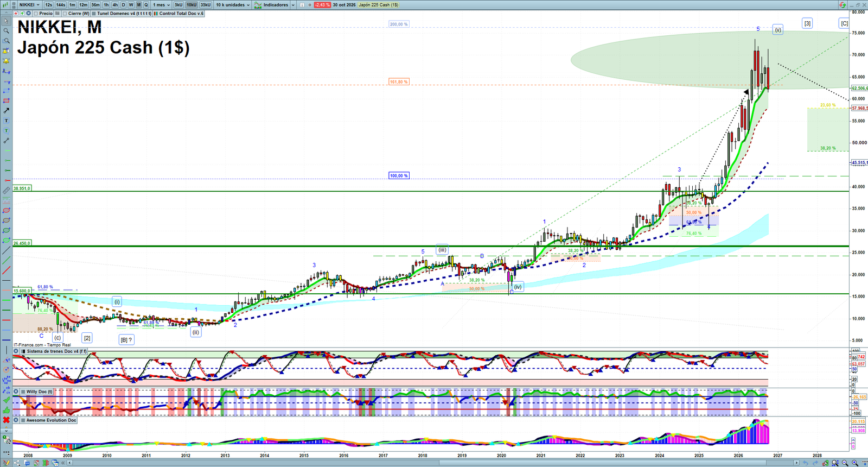
Task: Switch to the 1h timeframe
Action: (106, 5)
